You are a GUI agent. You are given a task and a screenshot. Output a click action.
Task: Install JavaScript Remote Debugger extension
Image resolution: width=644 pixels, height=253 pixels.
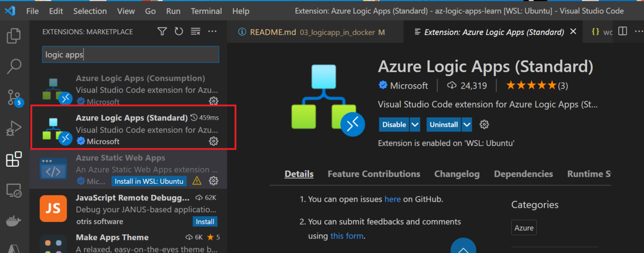coord(205,221)
